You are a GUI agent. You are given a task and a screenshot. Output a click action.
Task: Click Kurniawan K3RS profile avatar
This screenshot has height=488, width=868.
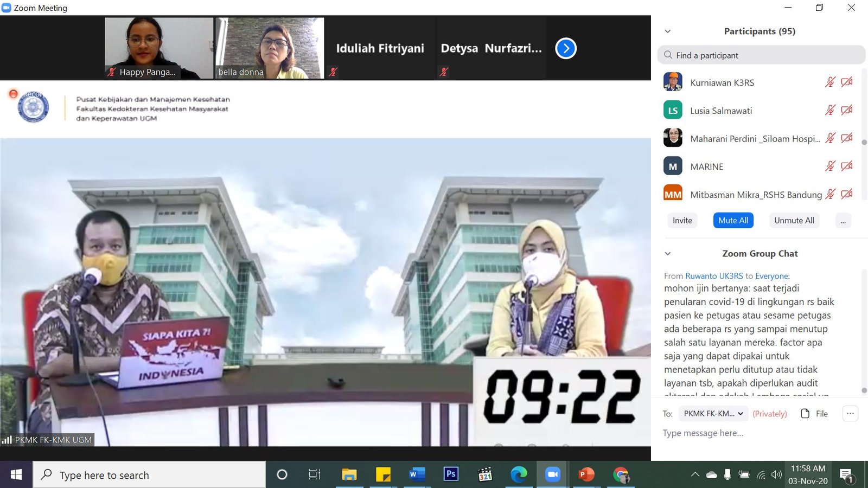pyautogui.click(x=673, y=82)
